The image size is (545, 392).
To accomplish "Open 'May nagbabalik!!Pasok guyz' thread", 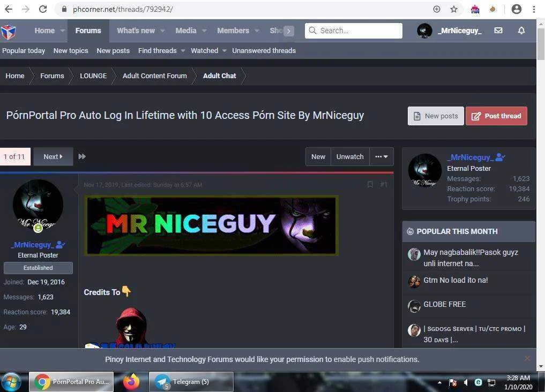I will coord(471,258).
